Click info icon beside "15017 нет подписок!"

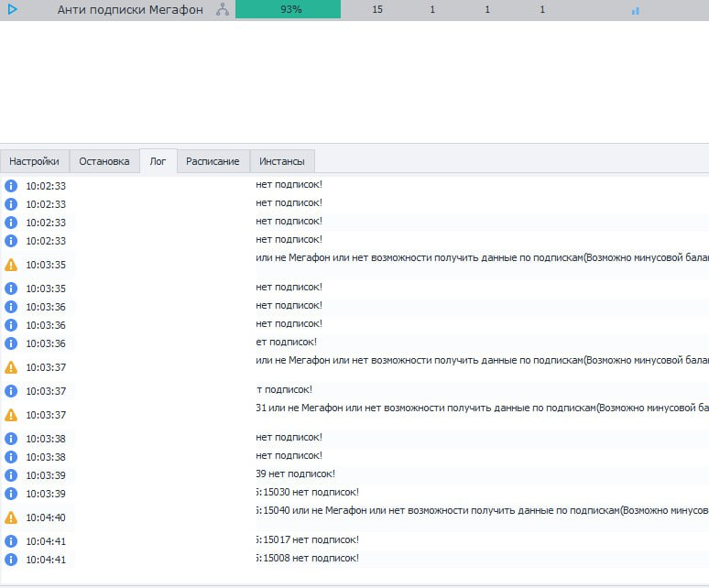[11, 541]
